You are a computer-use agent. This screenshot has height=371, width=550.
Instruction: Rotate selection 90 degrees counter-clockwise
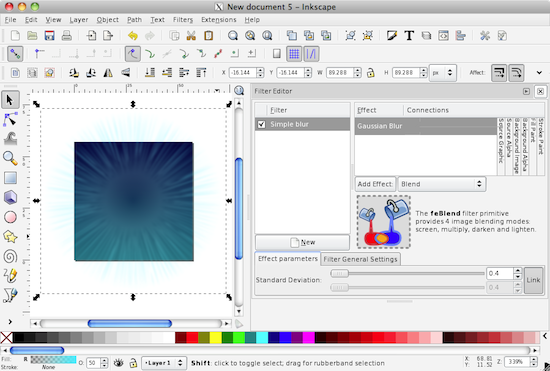coord(74,73)
